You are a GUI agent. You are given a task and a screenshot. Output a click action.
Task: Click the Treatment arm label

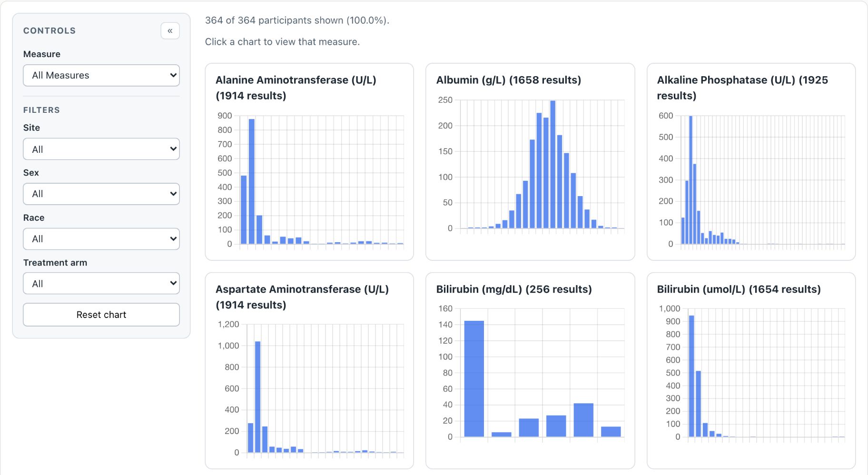pyautogui.click(x=55, y=263)
